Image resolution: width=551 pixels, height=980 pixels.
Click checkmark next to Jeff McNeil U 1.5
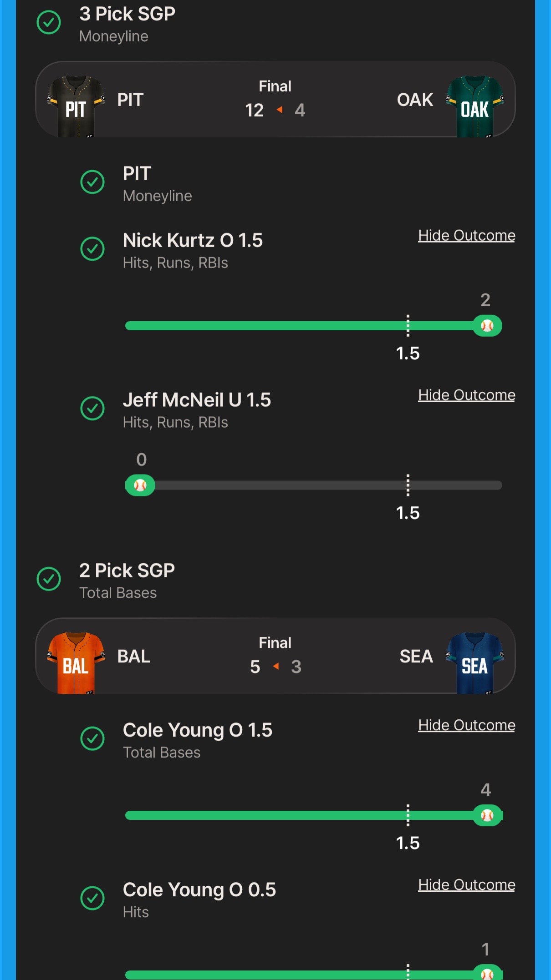[92, 409]
